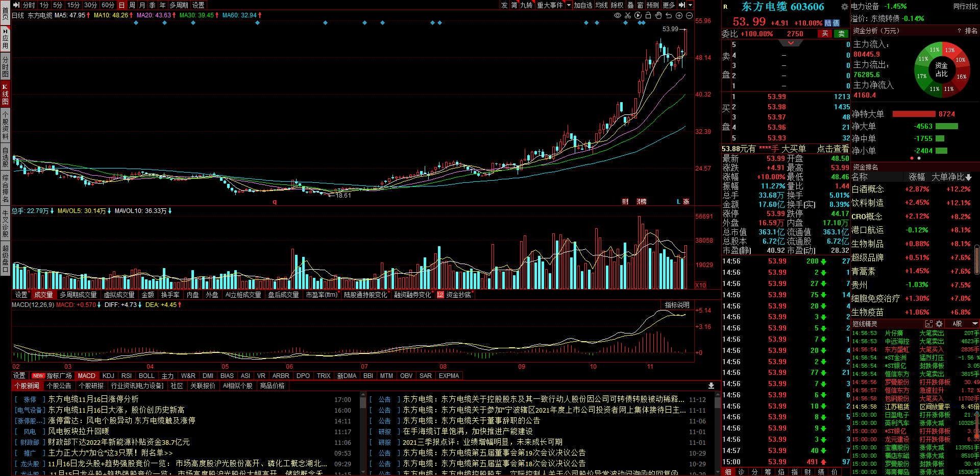
Task: Open 同行对比 peer comparison
Action: pos(965,7)
